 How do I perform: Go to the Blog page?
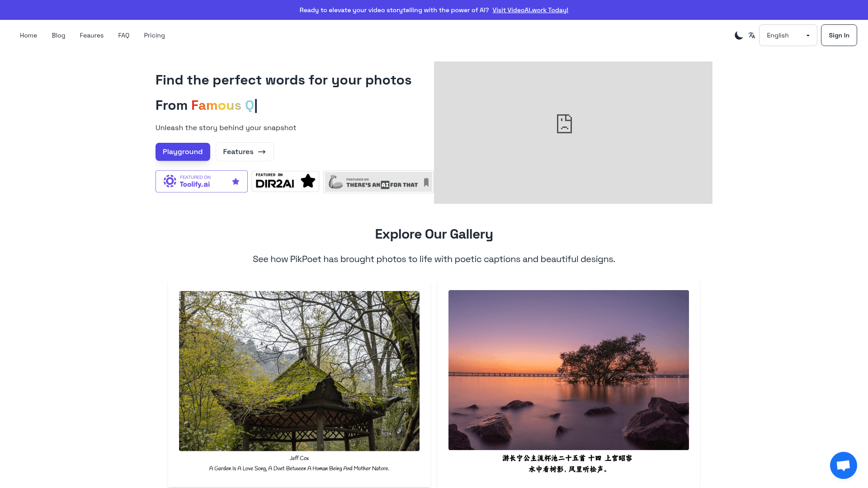58,35
